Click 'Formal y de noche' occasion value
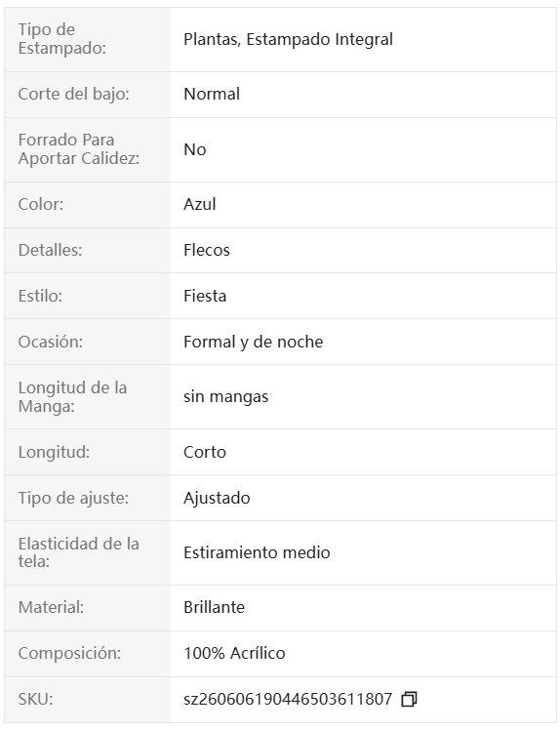Viewport: 560px width, 731px height. tap(253, 342)
